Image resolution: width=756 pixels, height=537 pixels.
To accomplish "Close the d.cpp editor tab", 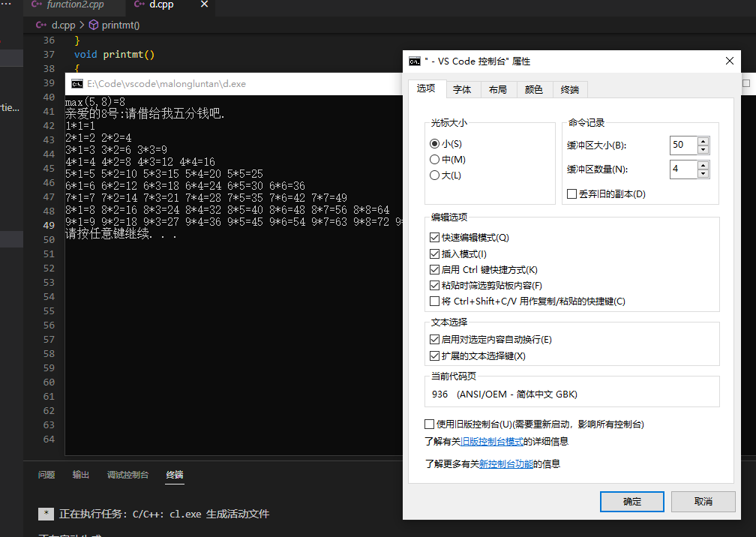I will tap(205, 4).
